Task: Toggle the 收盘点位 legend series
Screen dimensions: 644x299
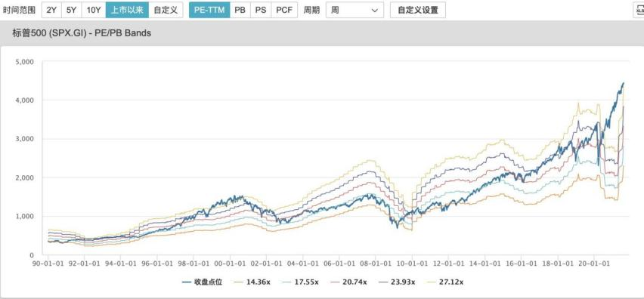Action: [202, 282]
